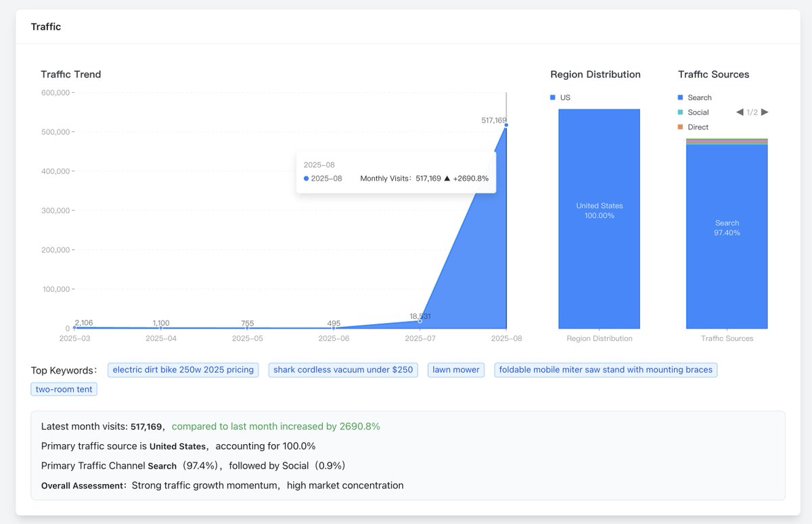Toggle the Social legend entry
Viewport: 812px width, 524px height.
[x=694, y=112]
